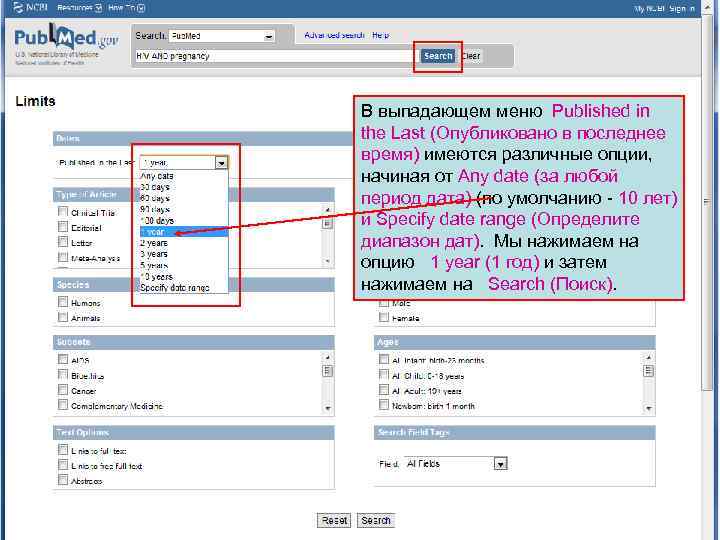
Task: Open the Advanced search link
Action: (334, 35)
